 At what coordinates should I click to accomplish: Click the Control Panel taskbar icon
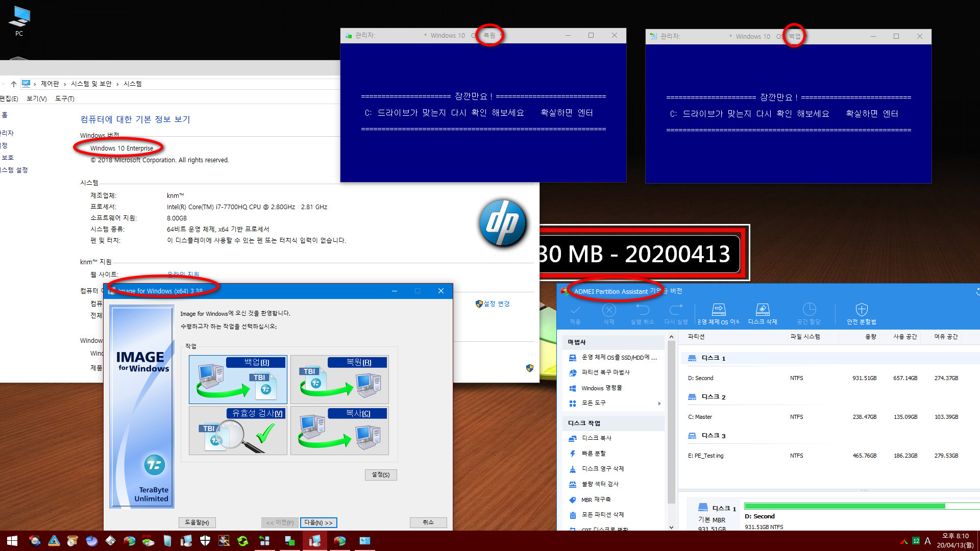(x=365, y=541)
